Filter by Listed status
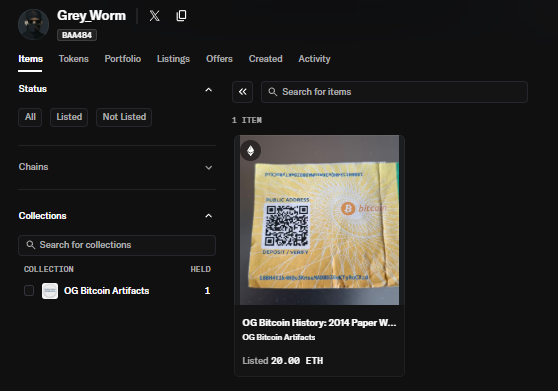 point(69,117)
